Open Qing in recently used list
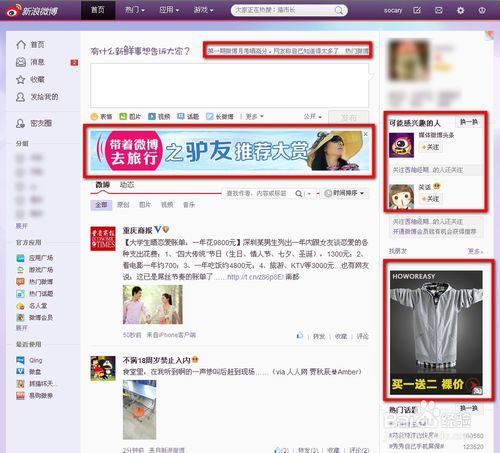The image size is (500, 453). (30, 360)
